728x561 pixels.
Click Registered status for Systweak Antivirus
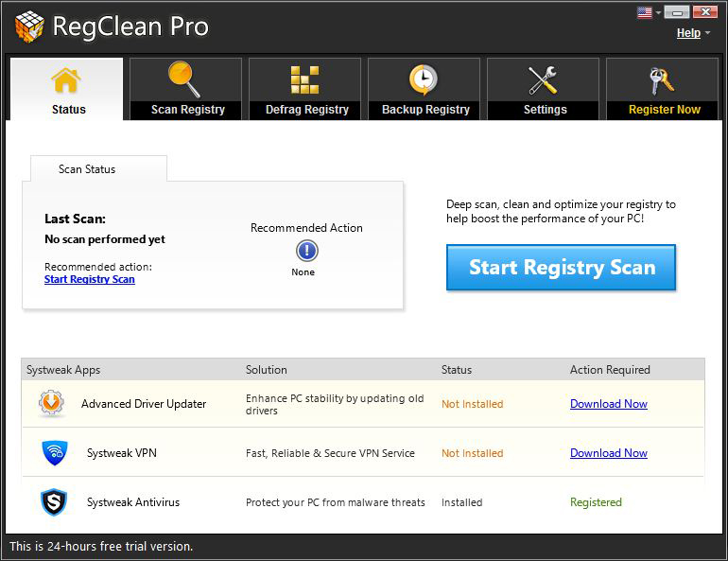596,502
